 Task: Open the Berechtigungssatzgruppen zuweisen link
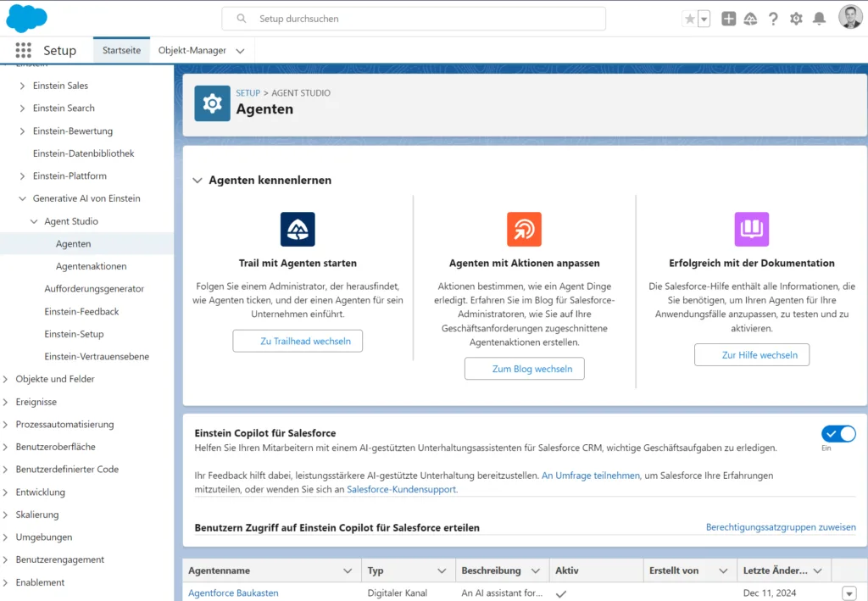tap(781, 527)
